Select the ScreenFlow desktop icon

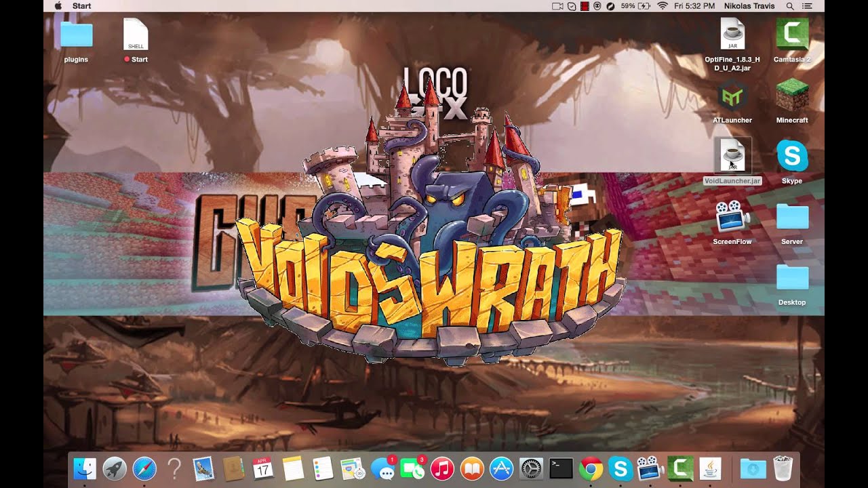[x=732, y=217]
